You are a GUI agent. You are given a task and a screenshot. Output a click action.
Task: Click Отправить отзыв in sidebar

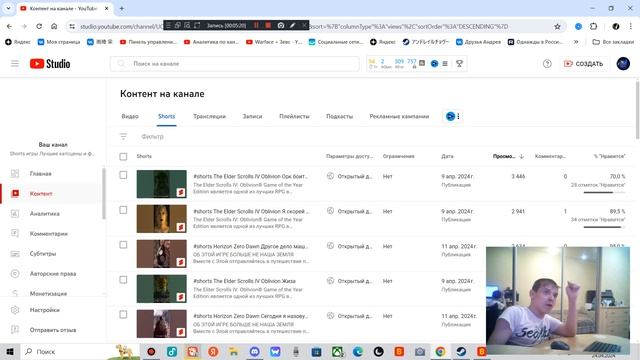click(52, 330)
